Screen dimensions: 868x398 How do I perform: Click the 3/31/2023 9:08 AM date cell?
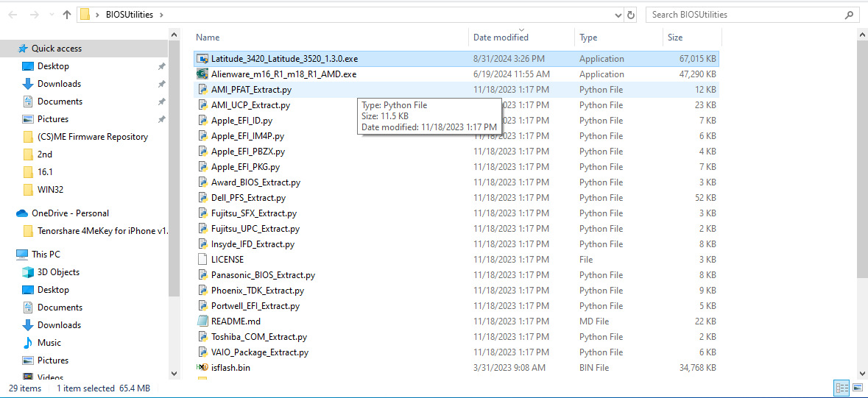(x=509, y=368)
